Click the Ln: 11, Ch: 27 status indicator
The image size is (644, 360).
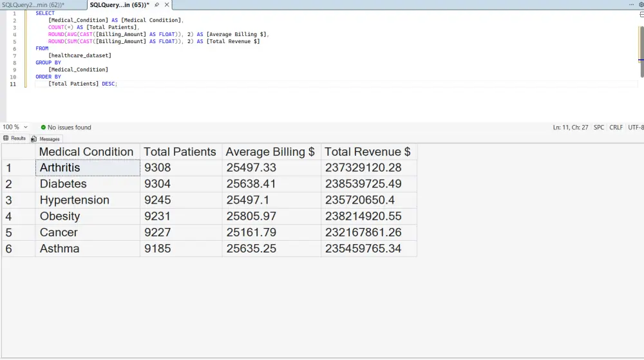click(570, 128)
